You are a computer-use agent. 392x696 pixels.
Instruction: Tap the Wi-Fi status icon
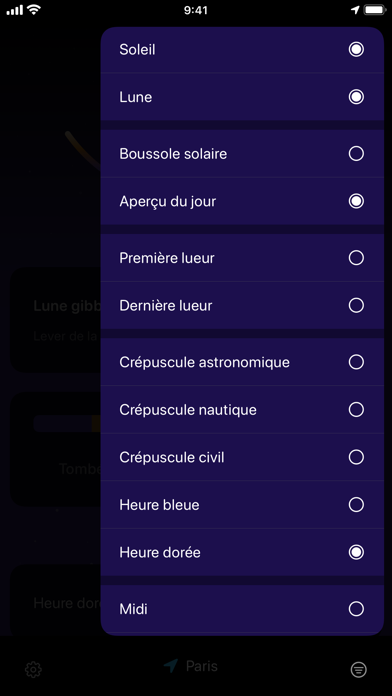coord(34,10)
